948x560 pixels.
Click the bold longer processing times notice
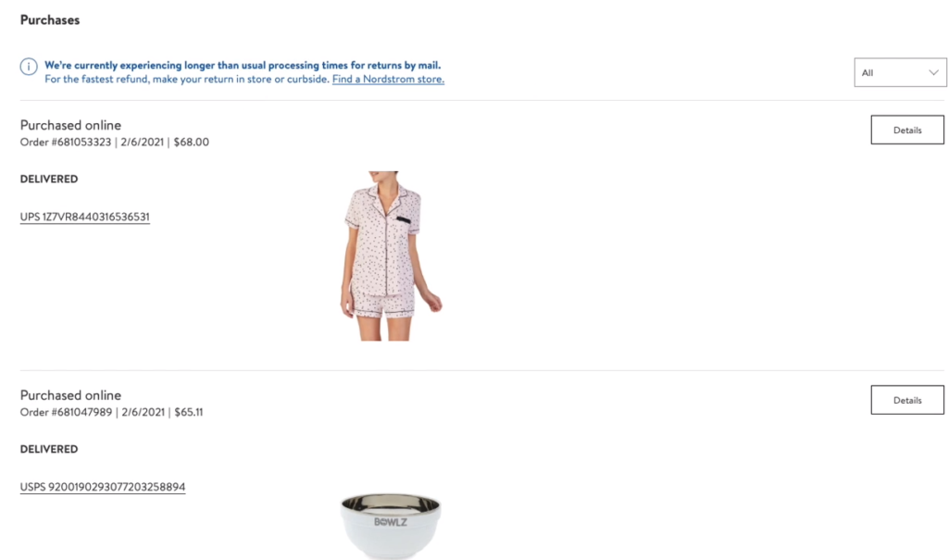pyautogui.click(x=243, y=66)
